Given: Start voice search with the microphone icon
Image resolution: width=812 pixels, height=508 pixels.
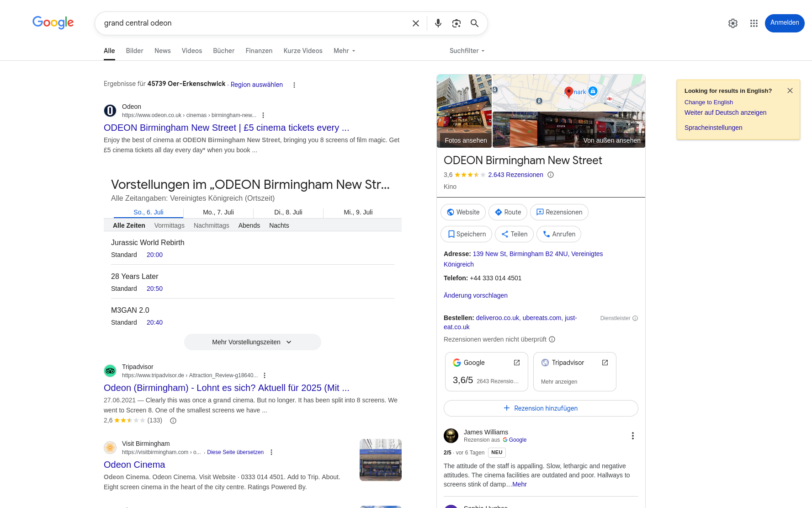Looking at the screenshot, I should (x=438, y=23).
